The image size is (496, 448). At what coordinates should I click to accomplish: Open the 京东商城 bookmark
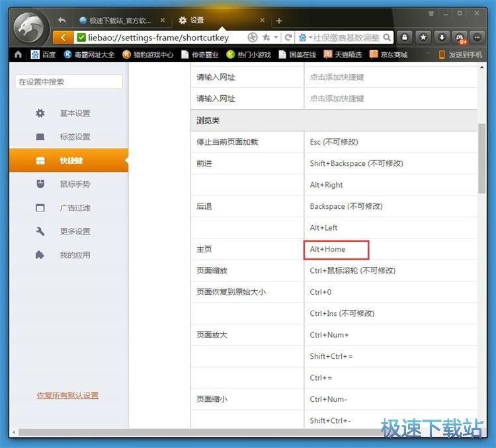388,54
